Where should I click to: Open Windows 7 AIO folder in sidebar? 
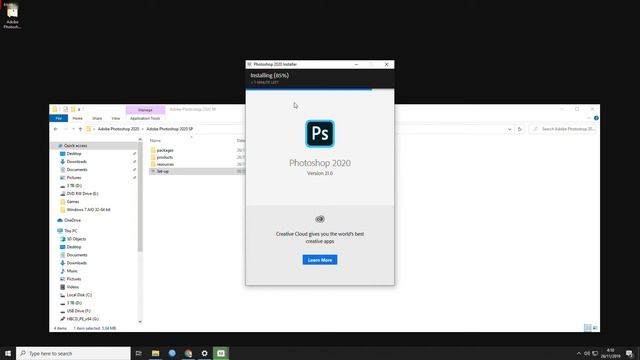click(88, 209)
